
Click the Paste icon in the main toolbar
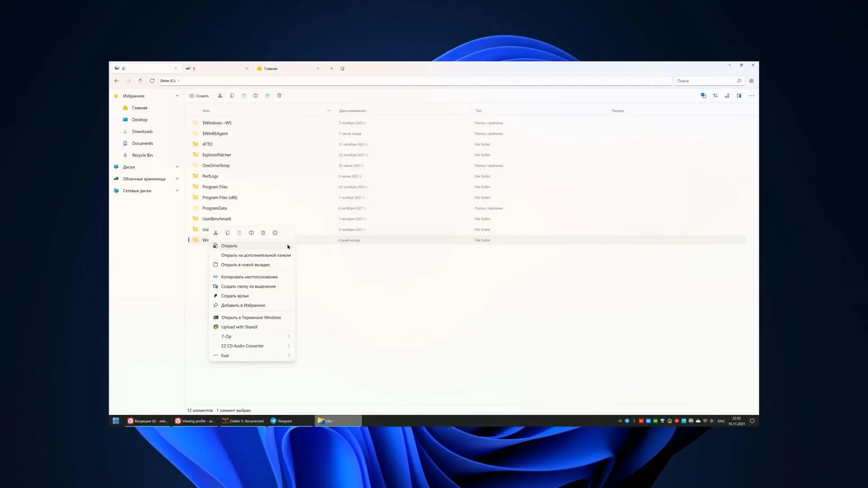coord(244,96)
